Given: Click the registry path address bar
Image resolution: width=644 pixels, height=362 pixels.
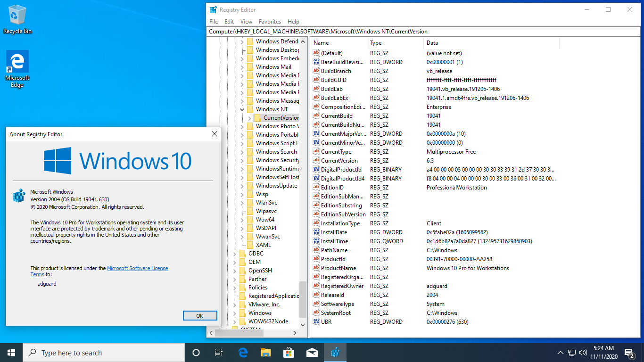Looking at the screenshot, I should 424,32.
